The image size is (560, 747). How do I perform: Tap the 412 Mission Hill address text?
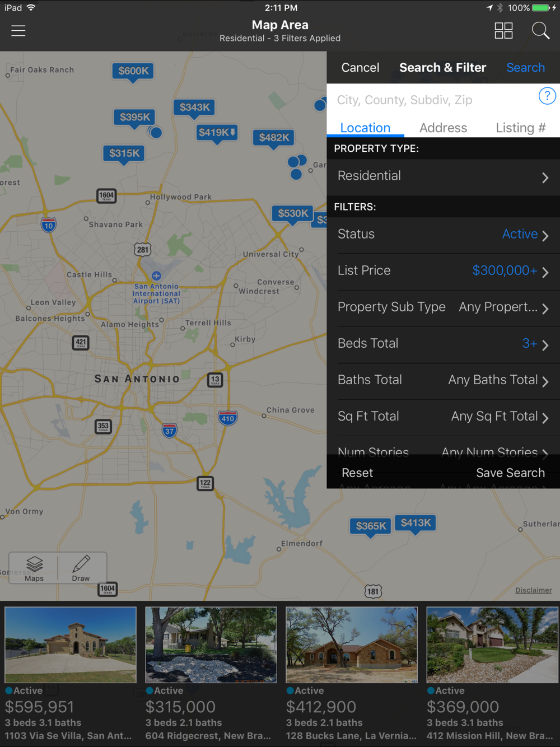coord(489,736)
